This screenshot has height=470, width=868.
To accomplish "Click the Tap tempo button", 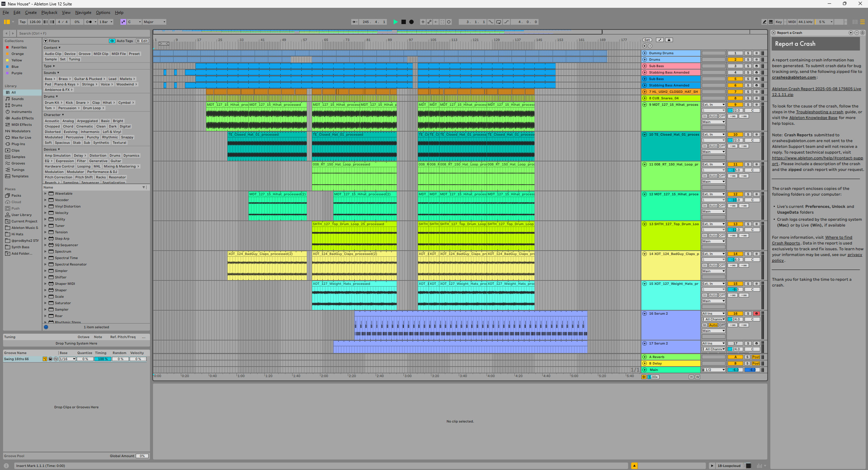I will point(22,22).
